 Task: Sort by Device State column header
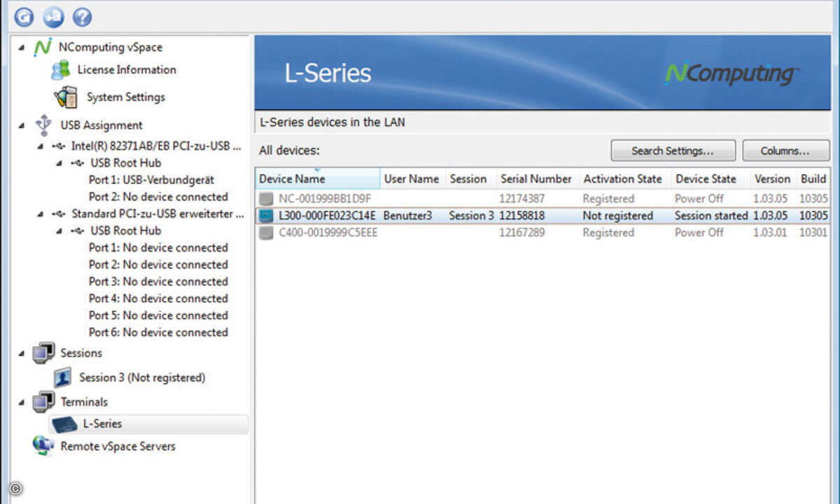click(710, 179)
